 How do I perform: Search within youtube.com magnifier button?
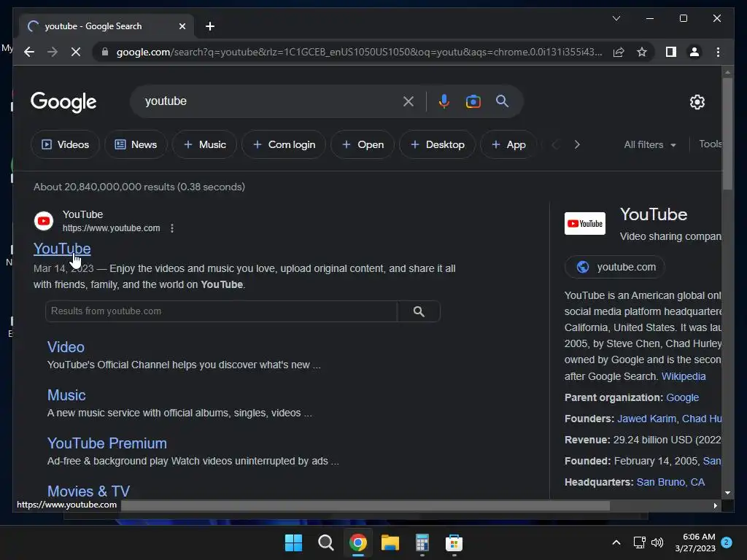click(419, 311)
